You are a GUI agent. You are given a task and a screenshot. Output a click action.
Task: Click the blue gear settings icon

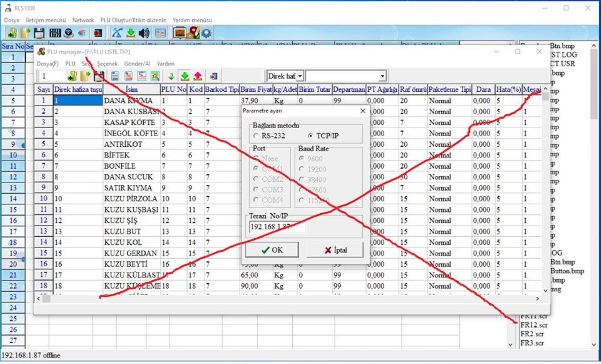[x=206, y=33]
